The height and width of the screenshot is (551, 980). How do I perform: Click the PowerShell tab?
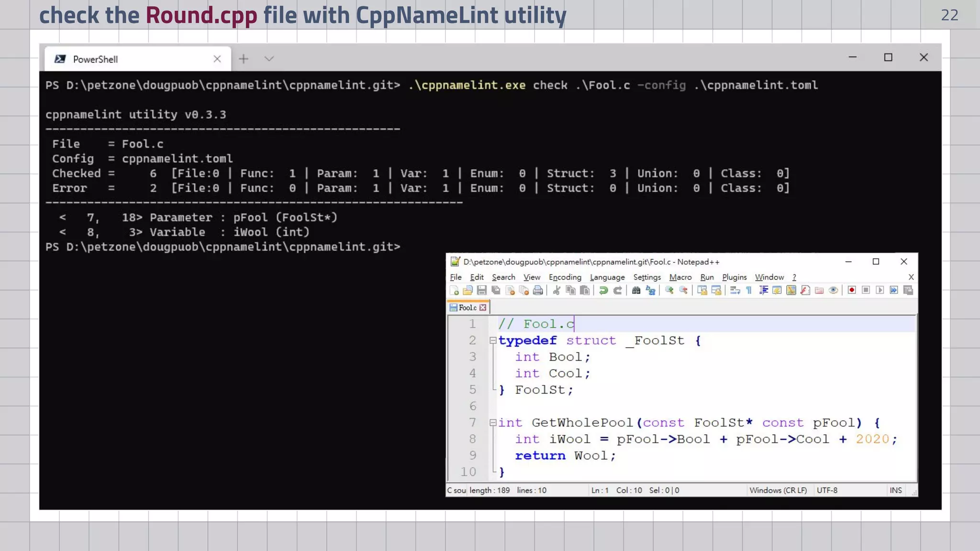138,59
